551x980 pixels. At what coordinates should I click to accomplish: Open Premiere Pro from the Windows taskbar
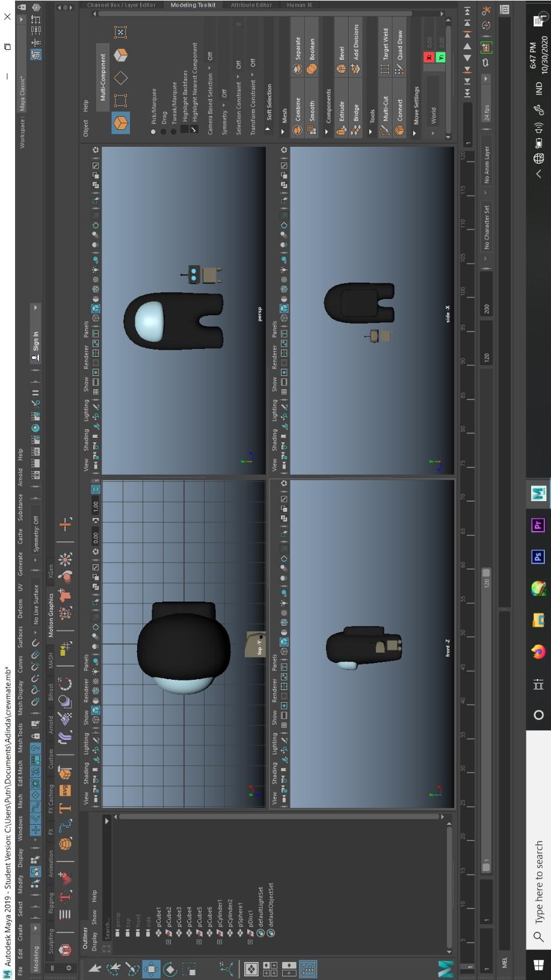tap(538, 526)
